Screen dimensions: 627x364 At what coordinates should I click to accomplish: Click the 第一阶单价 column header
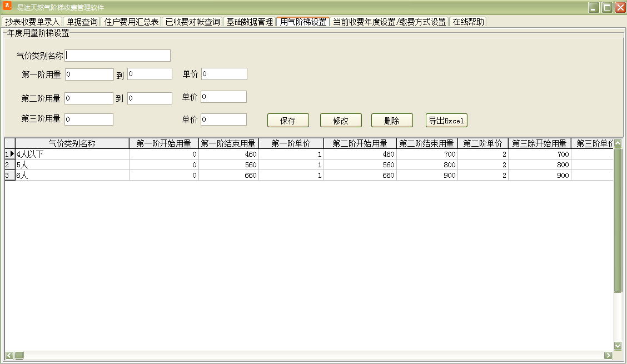[x=291, y=143]
